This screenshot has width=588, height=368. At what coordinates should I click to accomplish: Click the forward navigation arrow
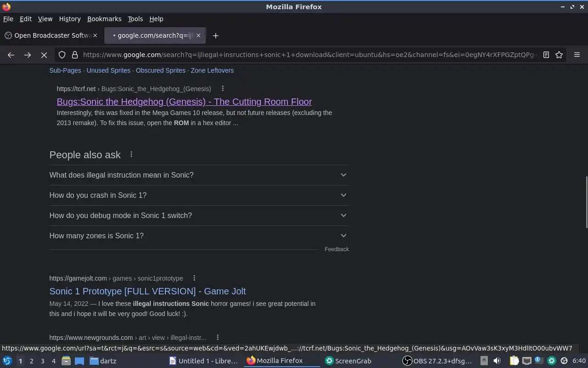coord(28,55)
